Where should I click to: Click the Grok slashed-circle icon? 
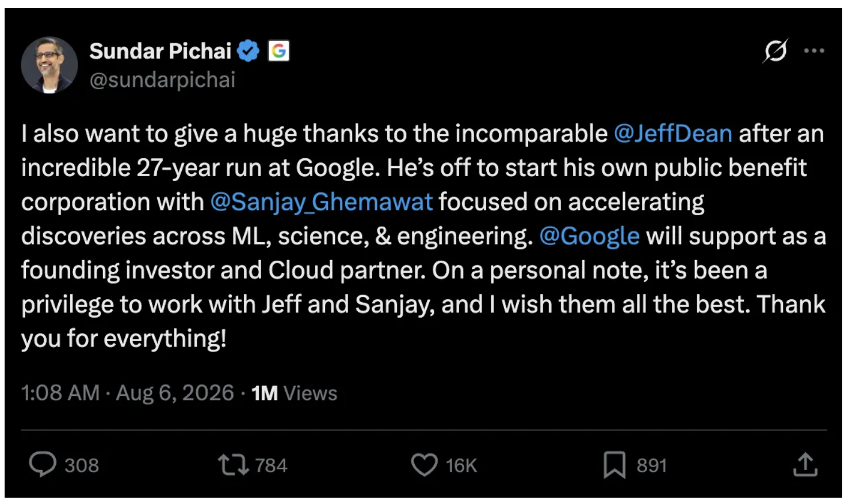[775, 51]
